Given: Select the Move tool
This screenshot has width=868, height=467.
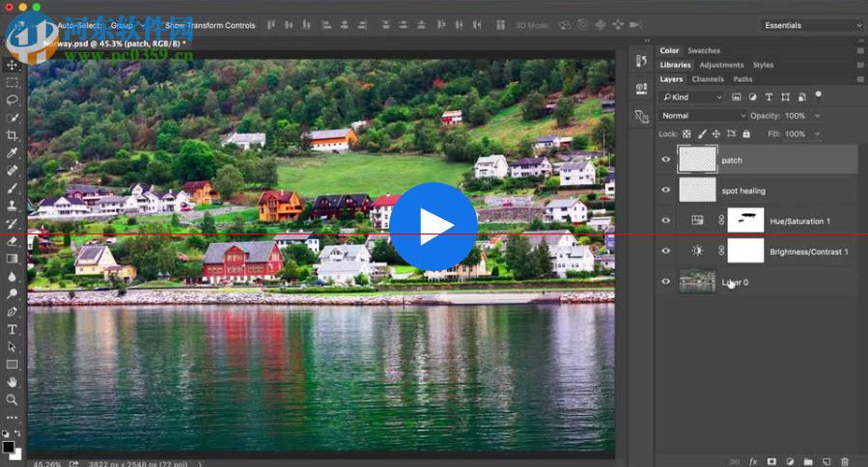Looking at the screenshot, I should (12, 66).
